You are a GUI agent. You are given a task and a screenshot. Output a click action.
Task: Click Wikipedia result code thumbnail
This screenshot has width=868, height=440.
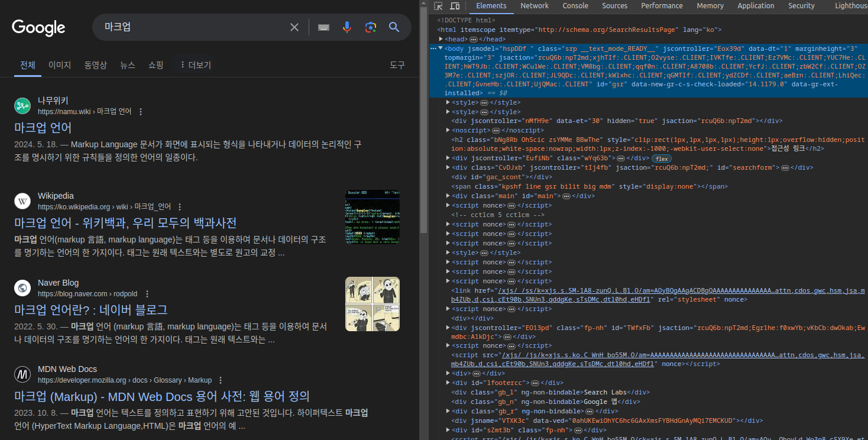click(373, 217)
